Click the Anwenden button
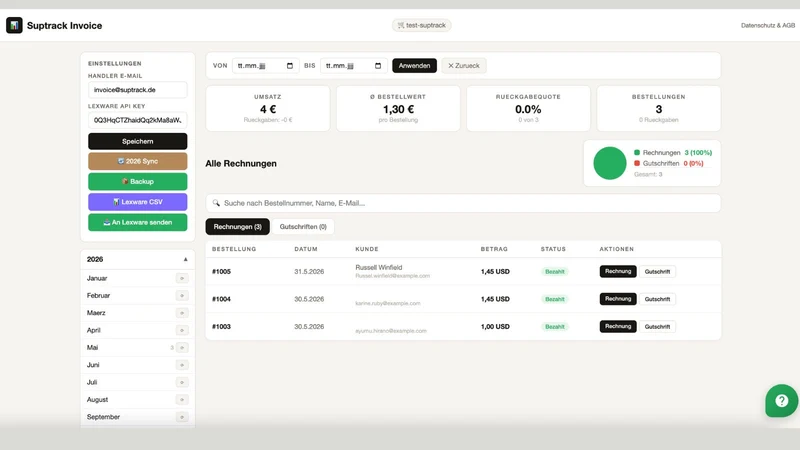This screenshot has height=450, width=800. [x=414, y=66]
